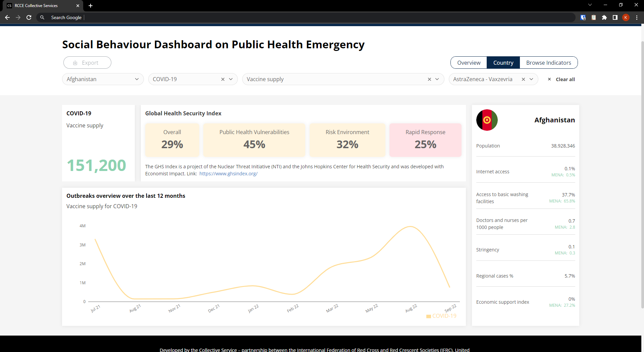Viewport: 644px width, 352px height.
Task: Open the ghsindex.org link
Action: 228,174
